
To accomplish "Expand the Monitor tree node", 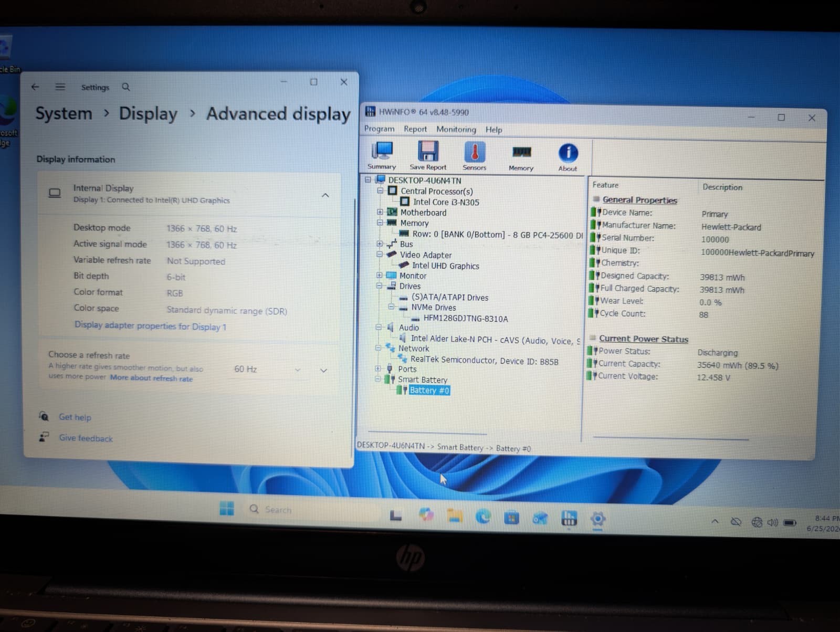I will [379, 275].
